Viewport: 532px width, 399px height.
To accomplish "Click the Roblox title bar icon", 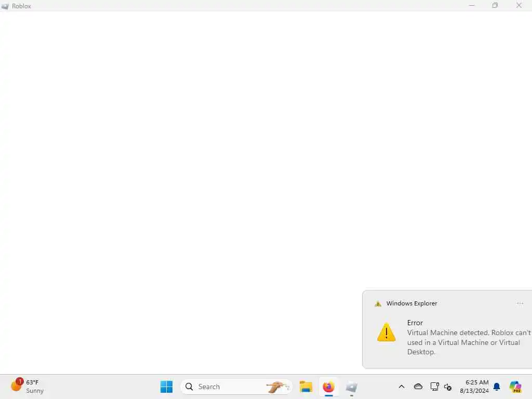I will [5, 6].
